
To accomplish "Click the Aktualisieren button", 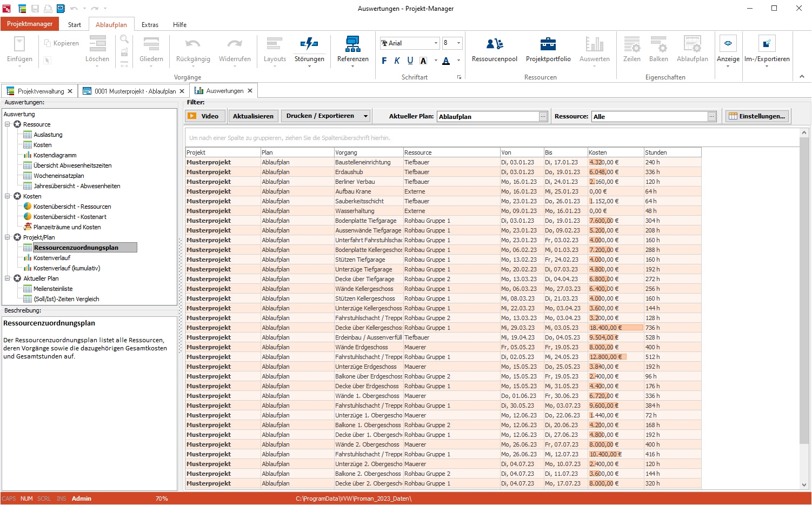I will (253, 116).
